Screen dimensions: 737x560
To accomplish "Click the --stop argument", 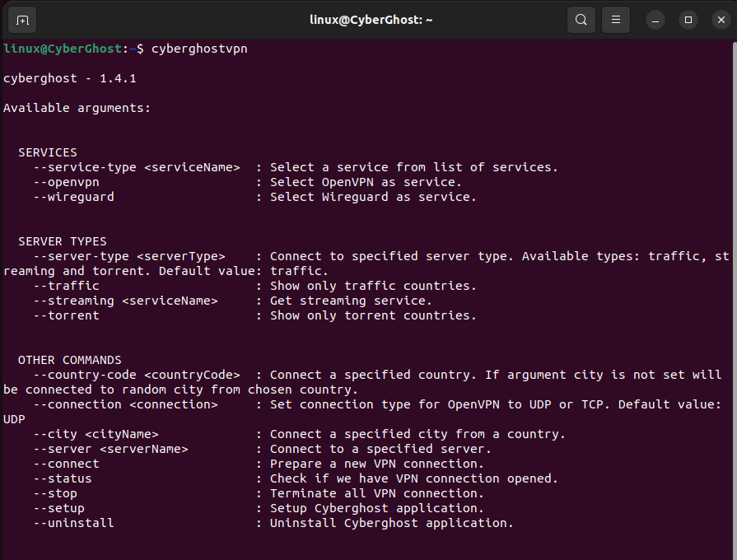I will coord(55,493).
